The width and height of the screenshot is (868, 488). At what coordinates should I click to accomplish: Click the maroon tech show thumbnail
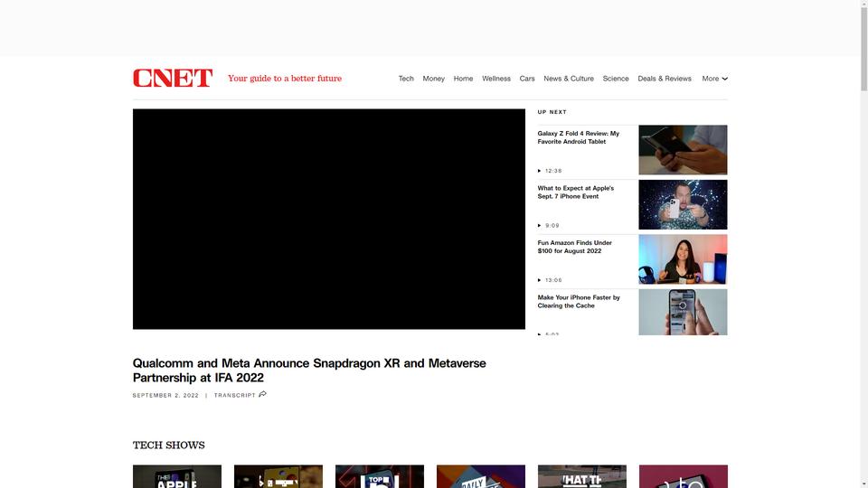tap(684, 476)
